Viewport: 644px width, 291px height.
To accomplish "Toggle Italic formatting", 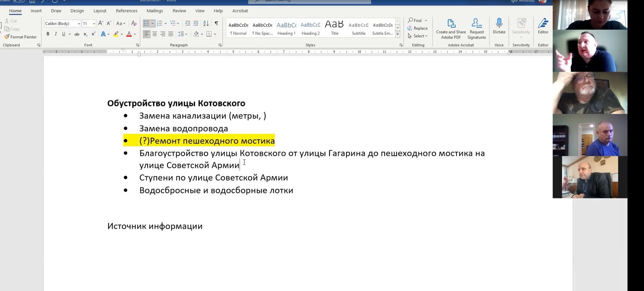I will (x=56, y=34).
